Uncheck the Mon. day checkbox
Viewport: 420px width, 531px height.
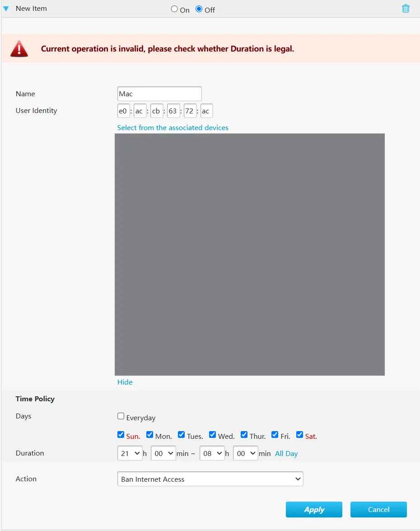tap(149, 434)
